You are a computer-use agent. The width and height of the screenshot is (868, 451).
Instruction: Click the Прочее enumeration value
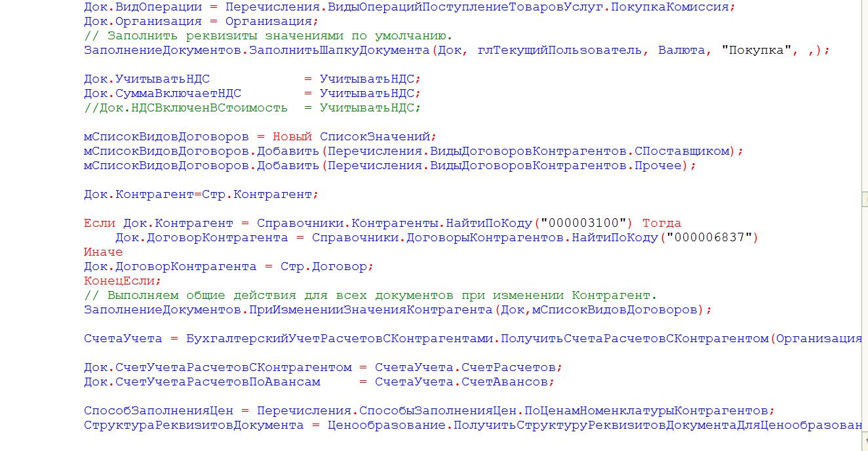click(658, 166)
